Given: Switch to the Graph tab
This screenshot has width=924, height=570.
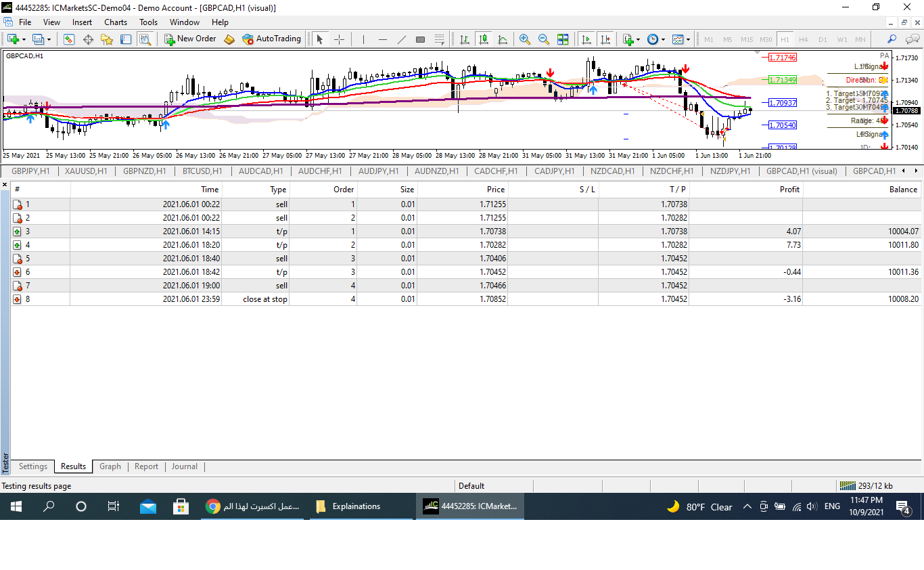Looking at the screenshot, I should click(110, 466).
